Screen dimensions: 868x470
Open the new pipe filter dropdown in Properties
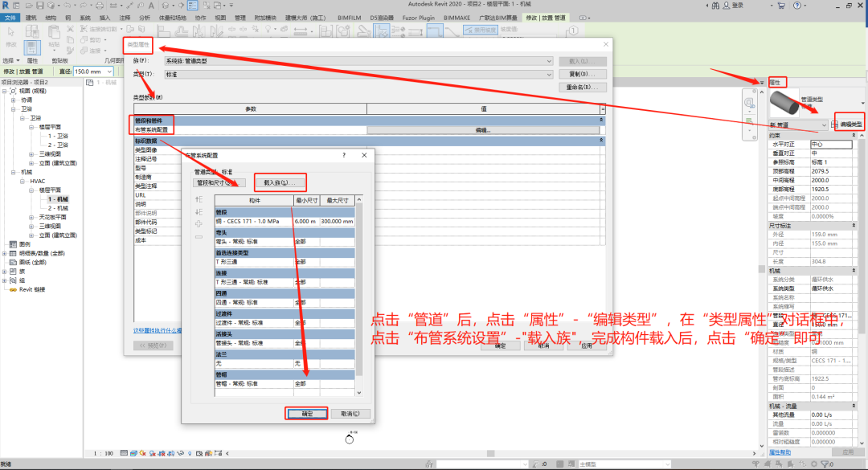tap(798, 125)
